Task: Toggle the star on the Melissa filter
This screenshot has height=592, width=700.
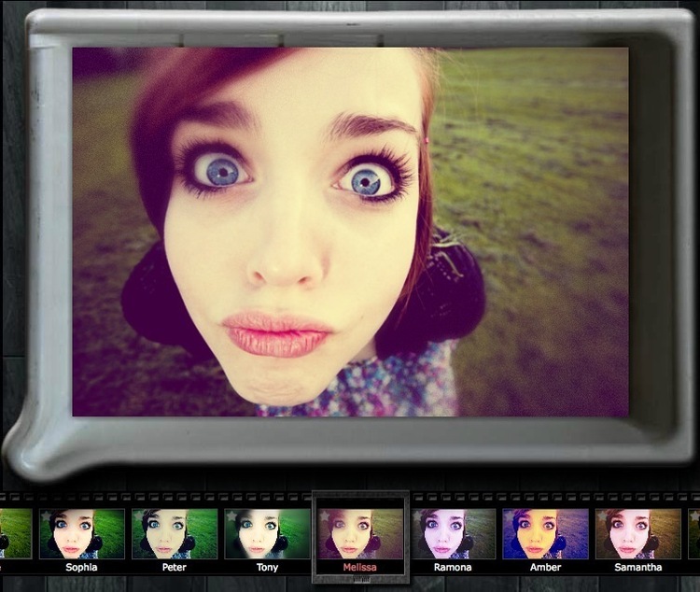Action: point(325,516)
